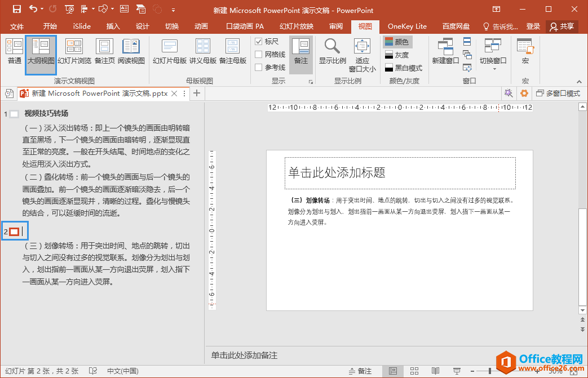Open the Show (显示) group dialog launcher

point(311,82)
